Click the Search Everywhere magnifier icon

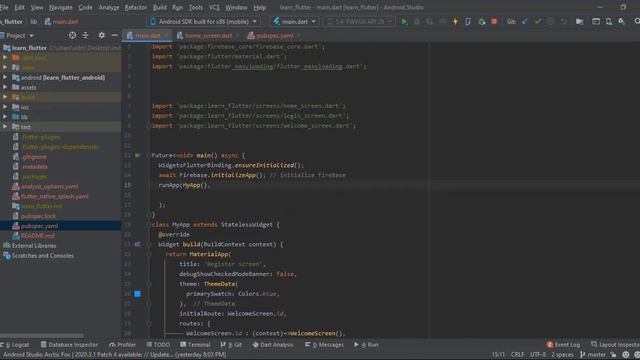coord(637,21)
